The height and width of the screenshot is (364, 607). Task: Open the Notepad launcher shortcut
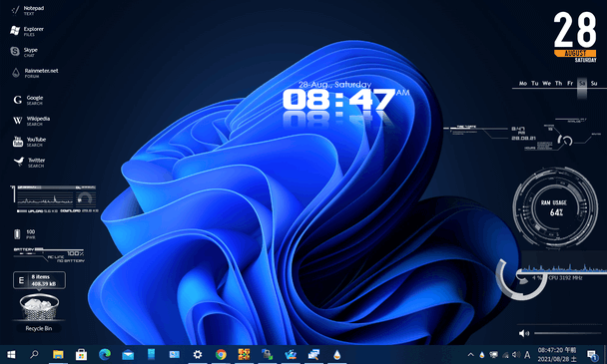[x=28, y=10]
